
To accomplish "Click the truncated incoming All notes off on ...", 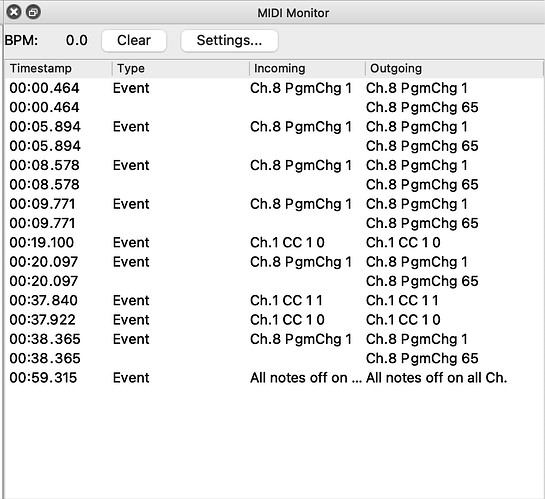I will (x=306, y=378).
